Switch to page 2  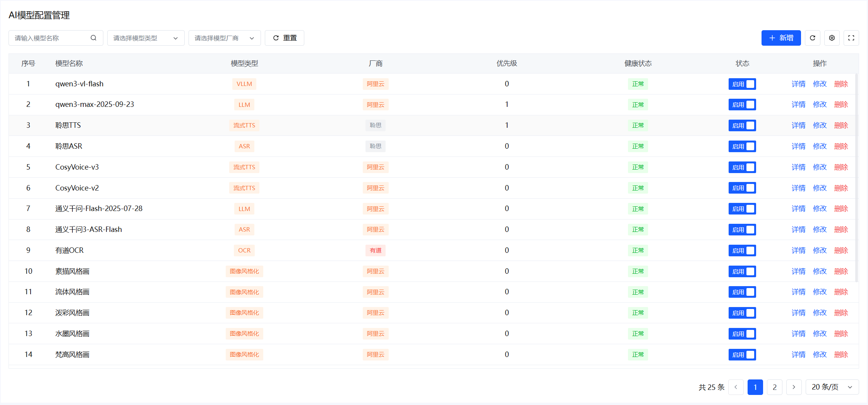pos(774,387)
